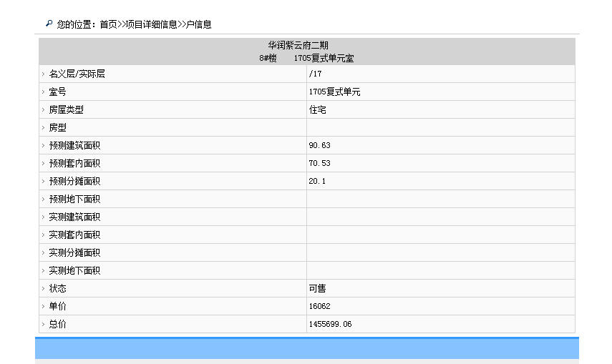
Task: Select the 房屋类型 row label
Action: (66, 109)
